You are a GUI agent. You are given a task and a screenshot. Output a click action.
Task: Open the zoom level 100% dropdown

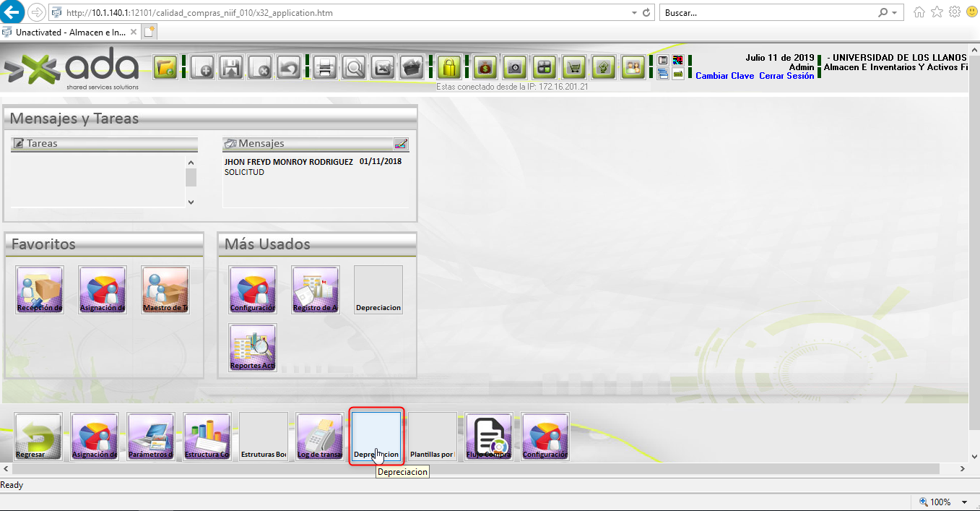pos(964,502)
